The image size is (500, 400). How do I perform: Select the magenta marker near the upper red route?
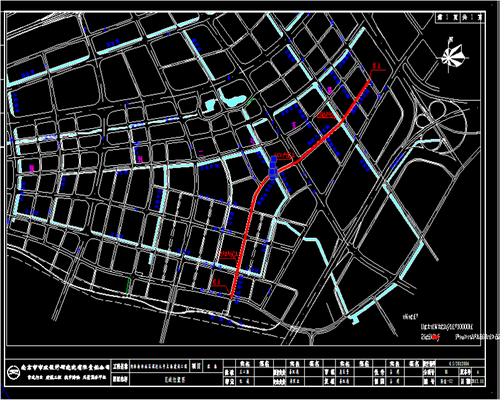(x=330, y=90)
